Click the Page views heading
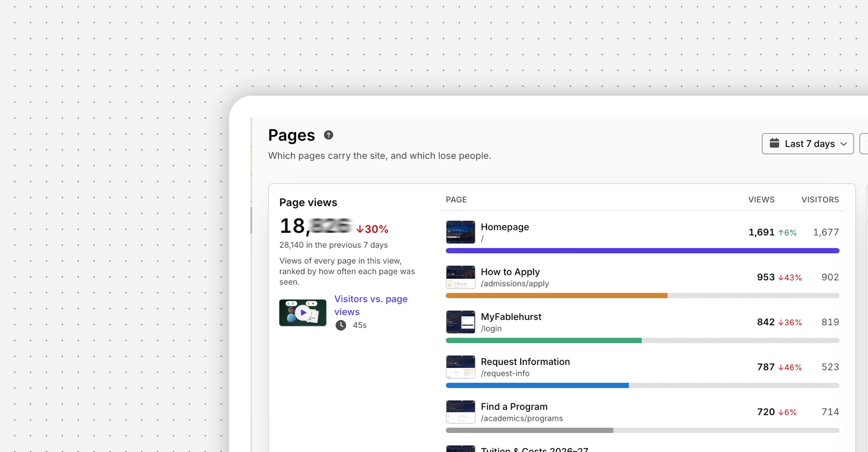The height and width of the screenshot is (452, 868). (x=308, y=202)
